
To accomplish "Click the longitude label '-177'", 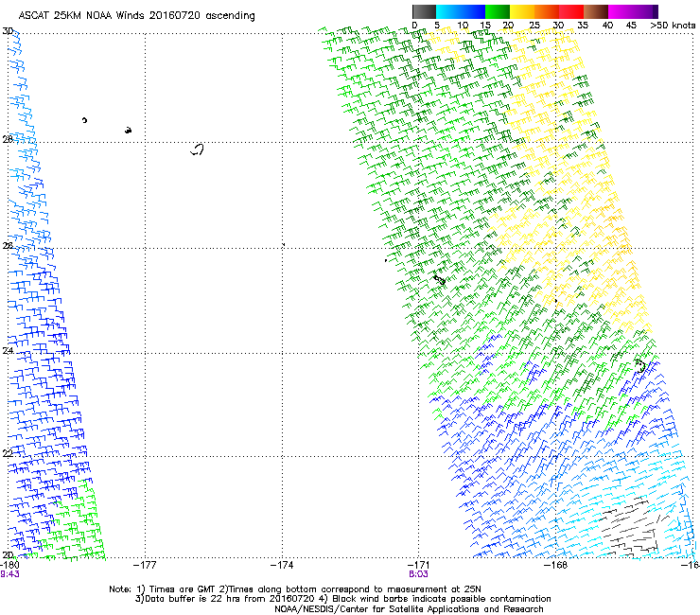I will coord(145,566).
